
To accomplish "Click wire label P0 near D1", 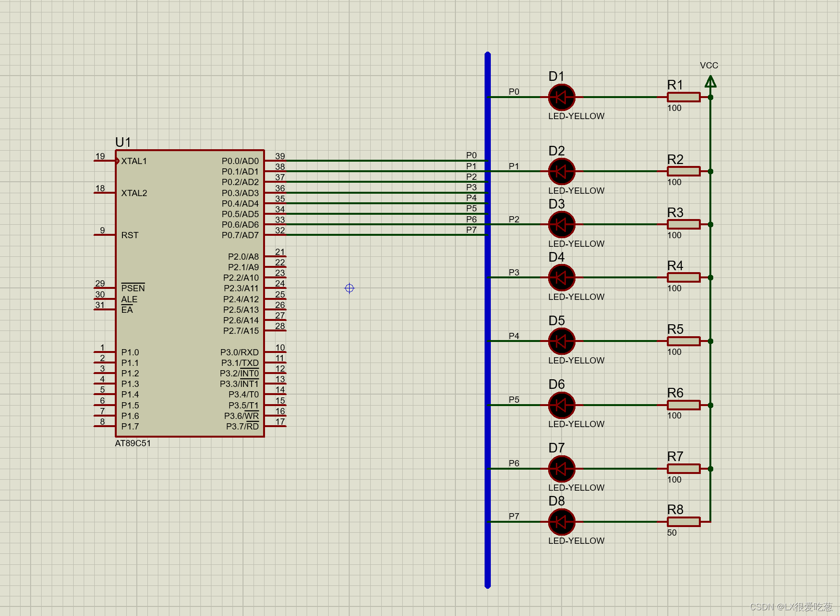I will point(514,92).
